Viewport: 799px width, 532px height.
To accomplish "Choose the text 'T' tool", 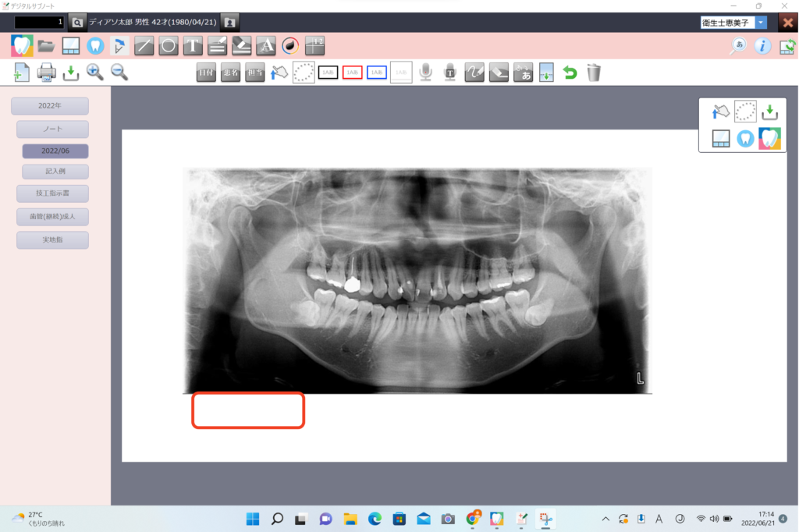I will [193, 46].
